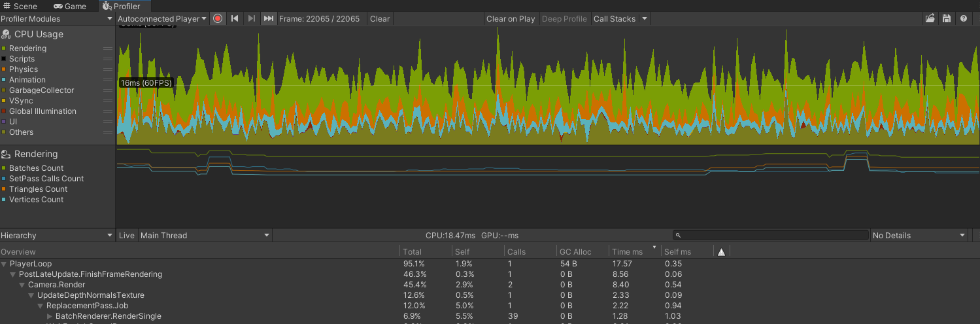Grab reorder handle beside Rendering category
Viewport: 980px width, 324px height.
[x=108, y=48]
